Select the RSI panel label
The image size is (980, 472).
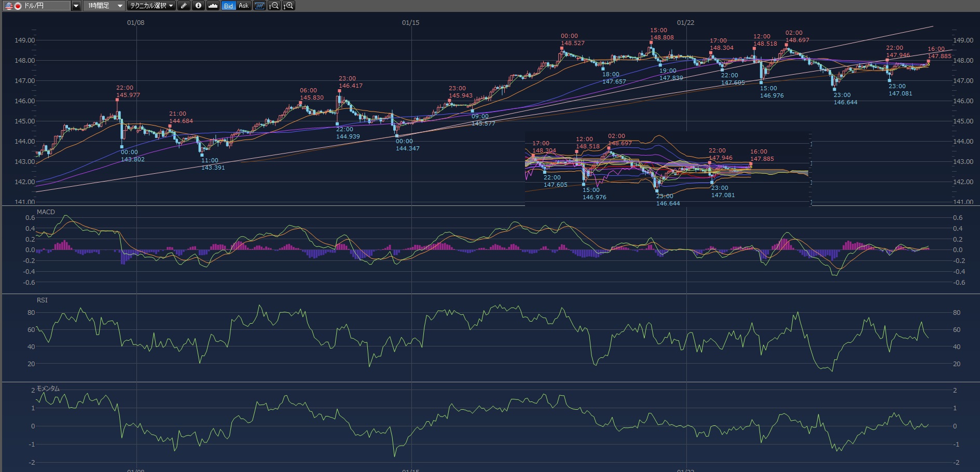pos(42,300)
